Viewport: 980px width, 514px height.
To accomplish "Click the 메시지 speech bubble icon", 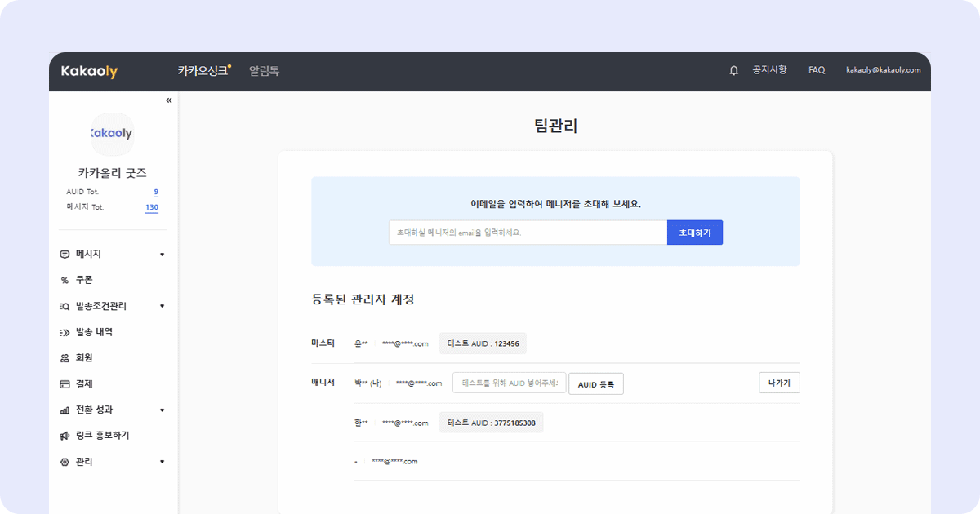I will 65,255.
